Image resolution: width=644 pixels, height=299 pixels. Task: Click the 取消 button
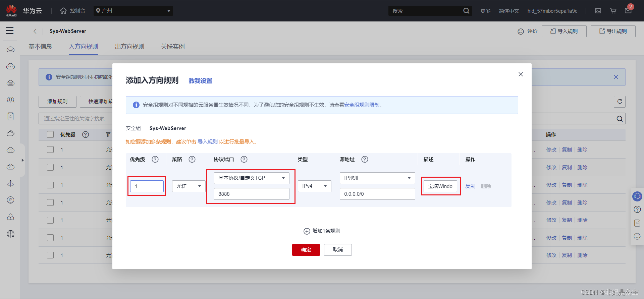pyautogui.click(x=338, y=250)
